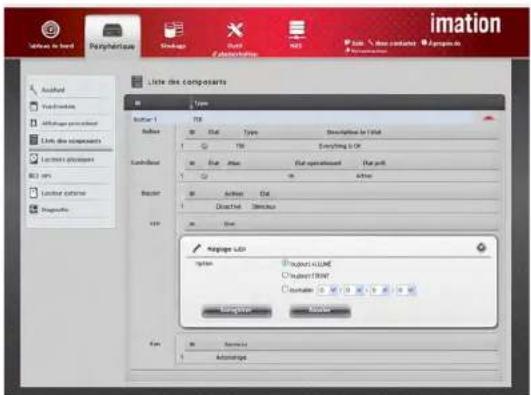Click the Assistant wrench icon in sidebar

pos(33,90)
